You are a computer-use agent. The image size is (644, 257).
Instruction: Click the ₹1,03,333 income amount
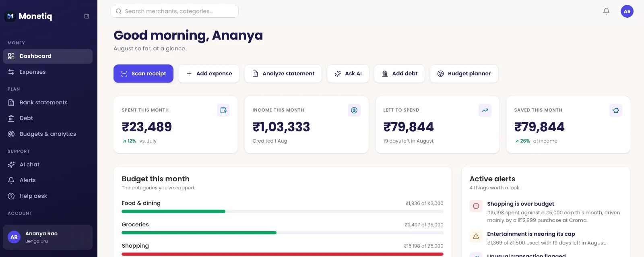281,127
